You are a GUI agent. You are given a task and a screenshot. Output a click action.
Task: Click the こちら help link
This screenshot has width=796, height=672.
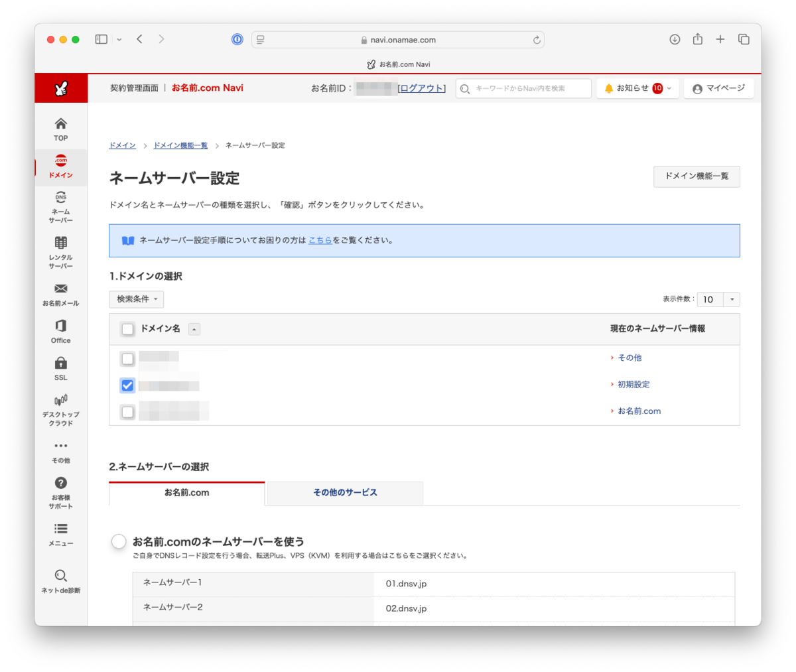click(320, 240)
